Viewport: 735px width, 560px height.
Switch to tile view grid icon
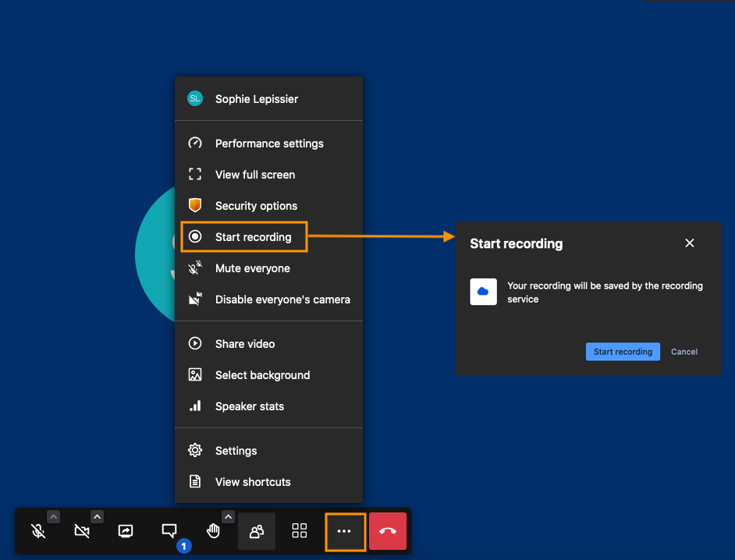(300, 531)
